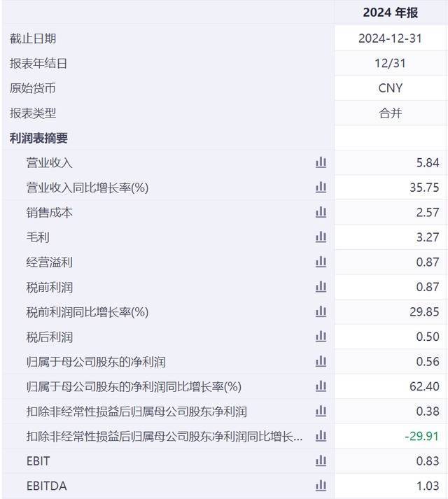Show chart for 税后利润 row

[321, 337]
